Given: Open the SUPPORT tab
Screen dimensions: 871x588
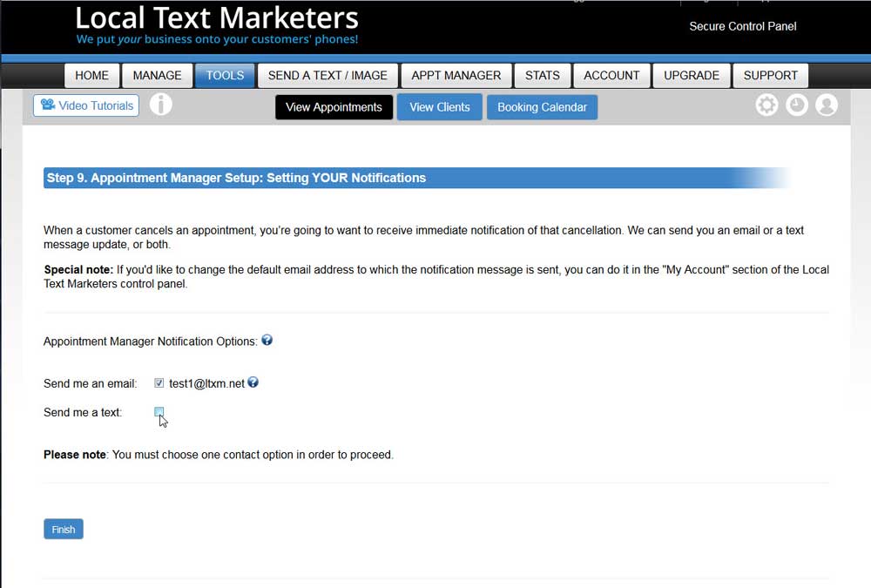Looking at the screenshot, I should pyautogui.click(x=770, y=75).
